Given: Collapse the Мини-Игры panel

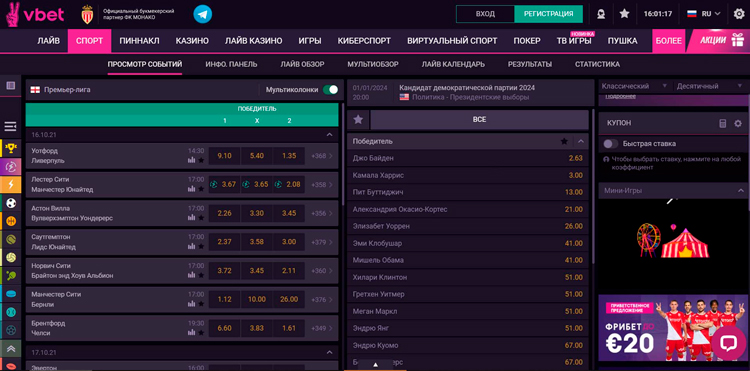Looking at the screenshot, I should [x=740, y=190].
